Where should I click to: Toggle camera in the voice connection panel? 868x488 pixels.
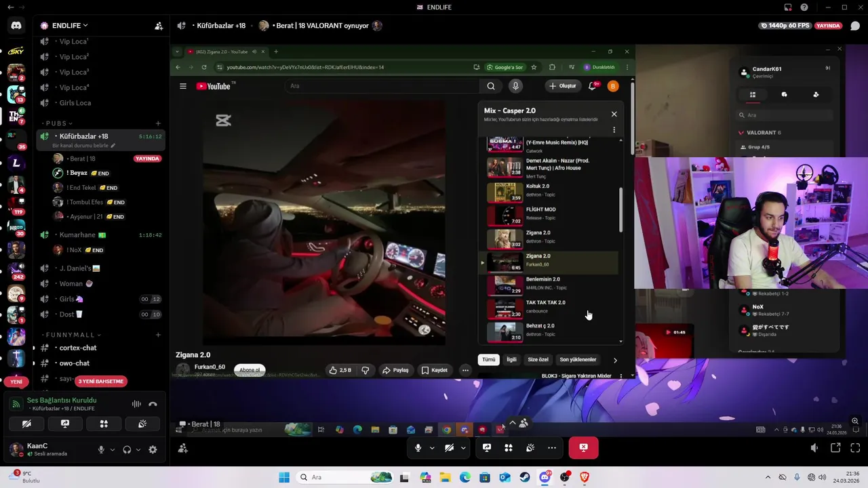point(26,424)
